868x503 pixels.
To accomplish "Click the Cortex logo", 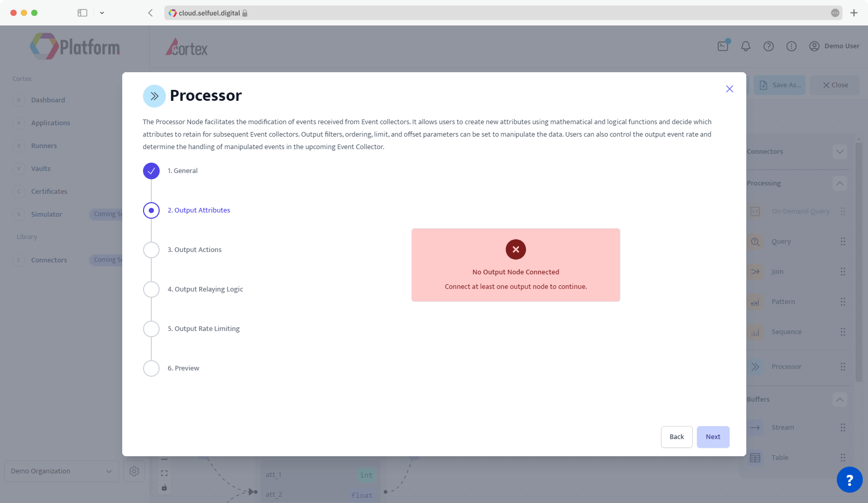I will [x=187, y=48].
